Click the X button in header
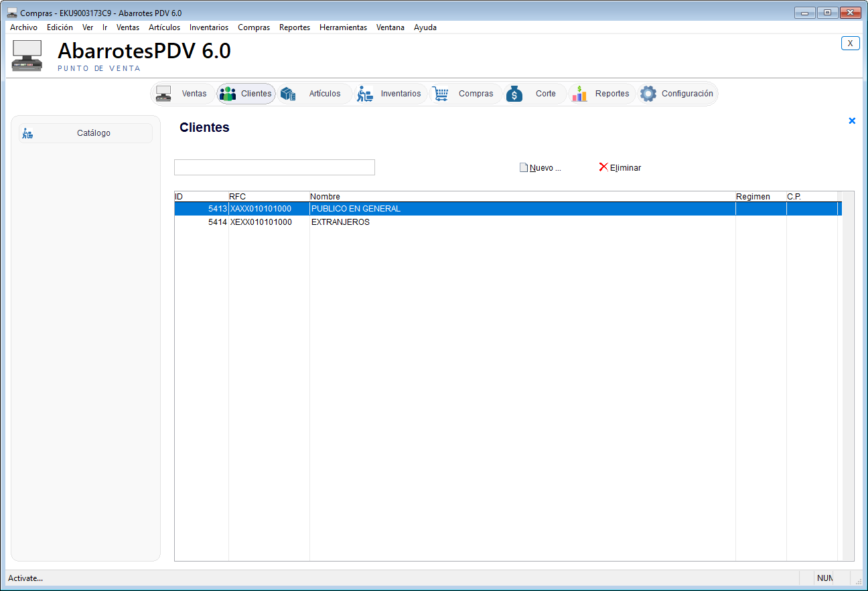The height and width of the screenshot is (591, 868). [851, 44]
